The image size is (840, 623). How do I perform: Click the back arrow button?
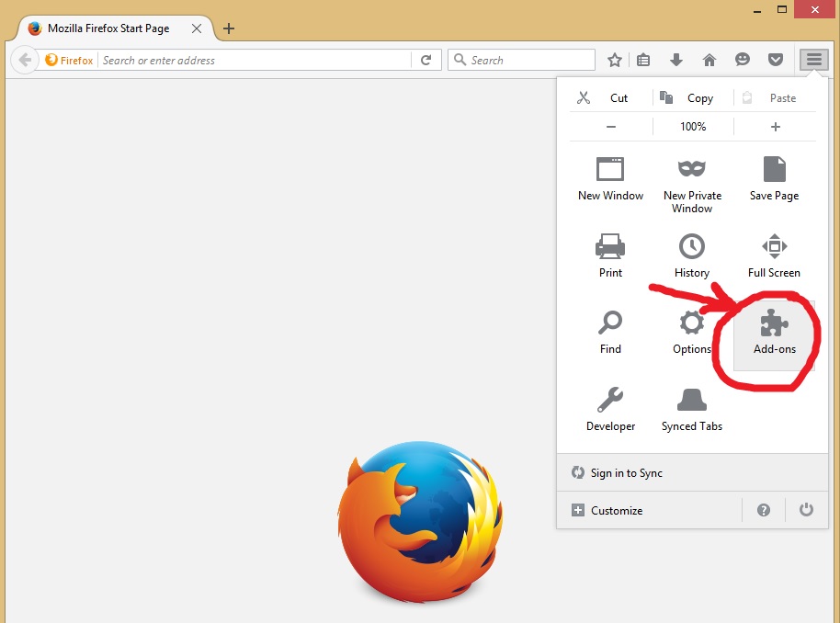24,60
